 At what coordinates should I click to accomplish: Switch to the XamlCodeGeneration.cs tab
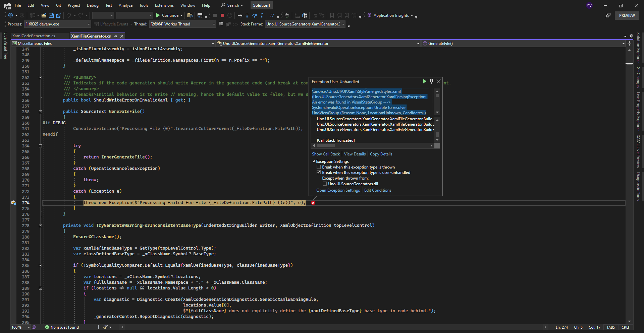coord(34,36)
